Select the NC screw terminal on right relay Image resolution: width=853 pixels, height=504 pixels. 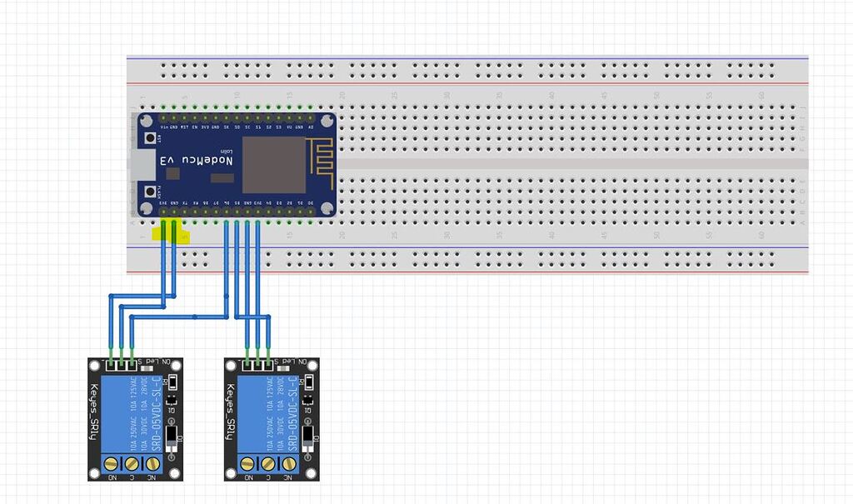290,462
